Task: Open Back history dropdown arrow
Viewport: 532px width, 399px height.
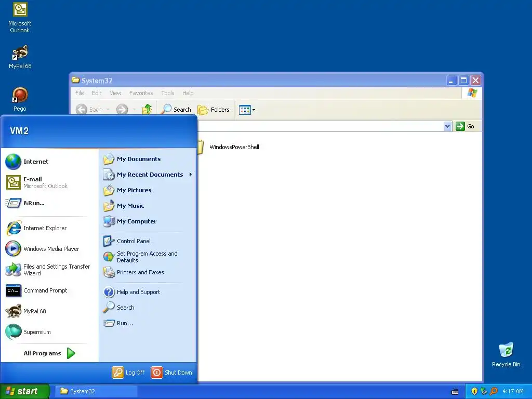Action: (x=108, y=109)
